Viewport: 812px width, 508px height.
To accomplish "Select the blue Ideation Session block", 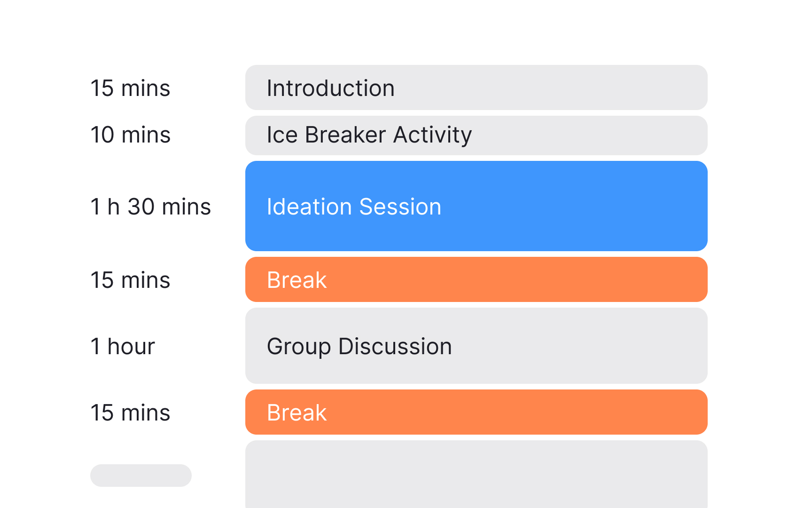I will click(476, 206).
